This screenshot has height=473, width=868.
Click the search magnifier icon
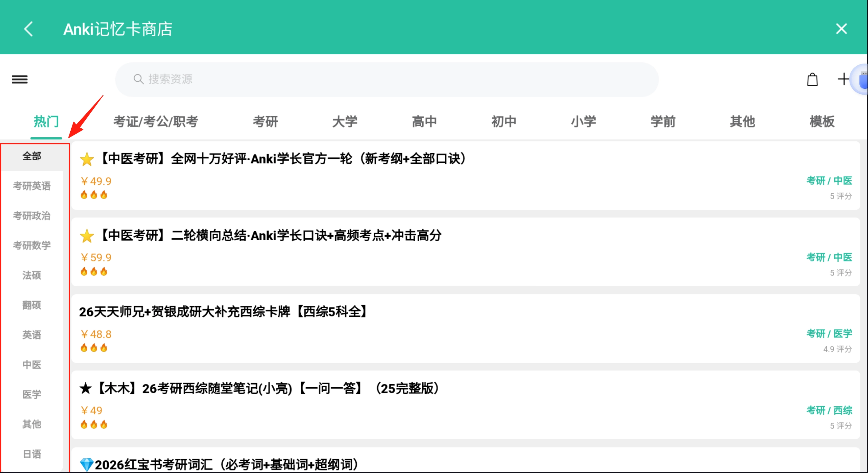pos(138,80)
